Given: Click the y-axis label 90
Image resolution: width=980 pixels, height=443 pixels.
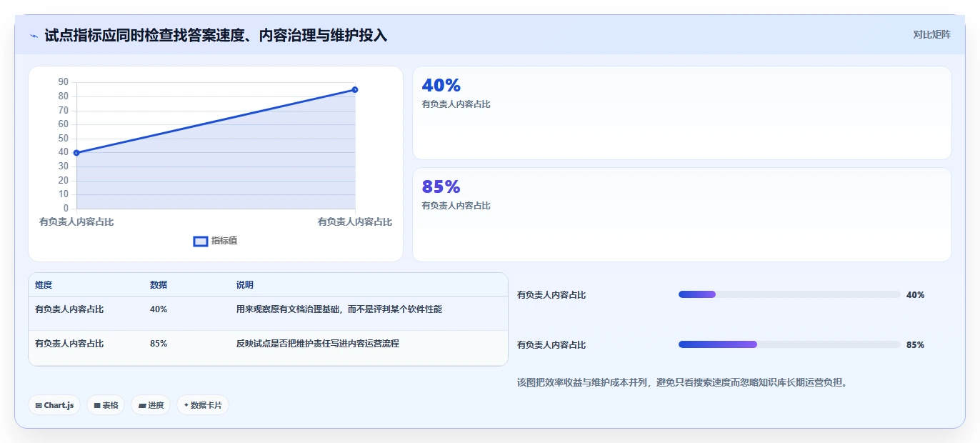Looking at the screenshot, I should [x=64, y=82].
